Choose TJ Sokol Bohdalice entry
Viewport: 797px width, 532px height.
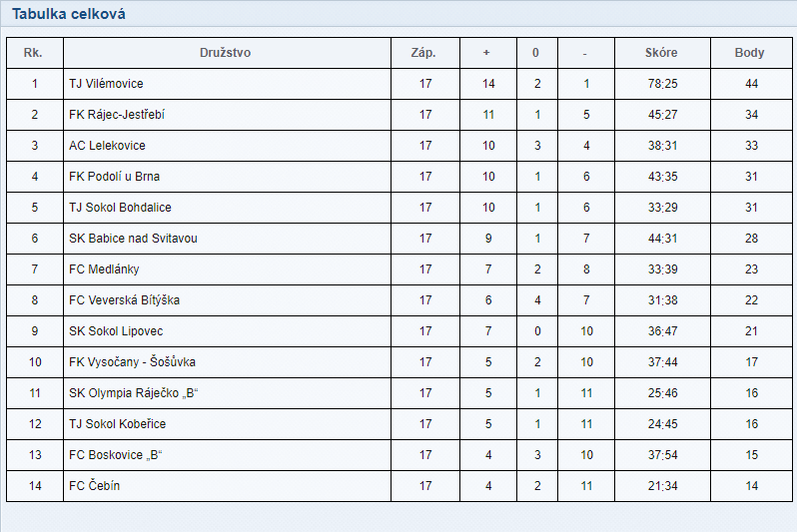click(x=121, y=208)
